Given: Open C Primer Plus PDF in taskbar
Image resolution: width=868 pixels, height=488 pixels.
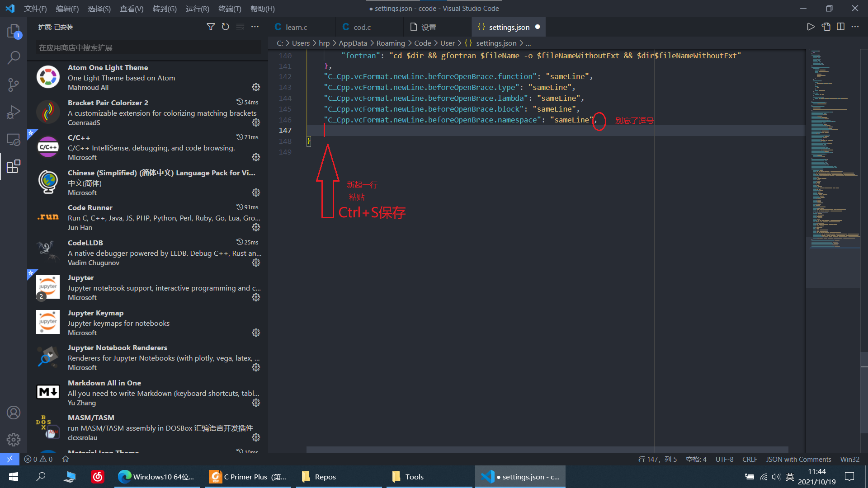Looking at the screenshot, I should (248, 477).
